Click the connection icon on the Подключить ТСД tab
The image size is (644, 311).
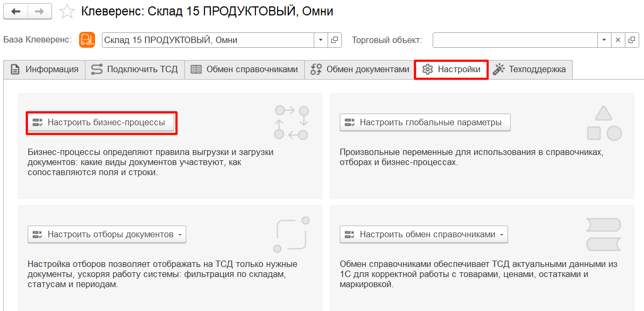[97, 70]
